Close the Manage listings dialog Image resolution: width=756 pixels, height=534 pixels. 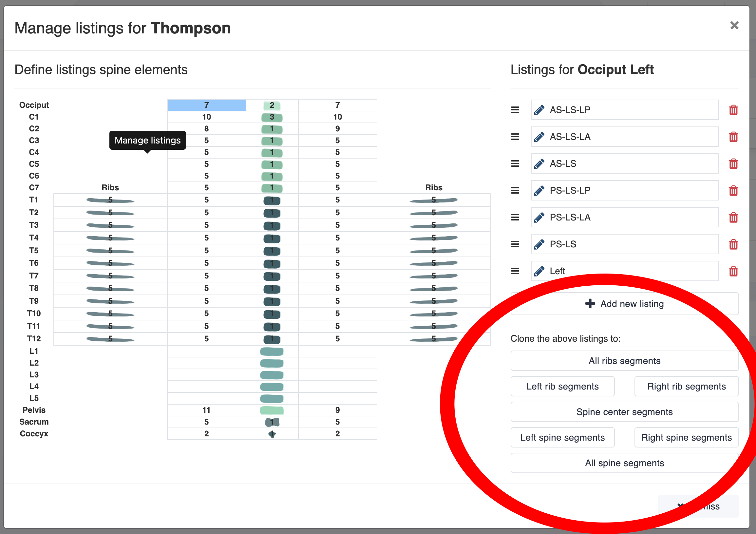coord(734,25)
